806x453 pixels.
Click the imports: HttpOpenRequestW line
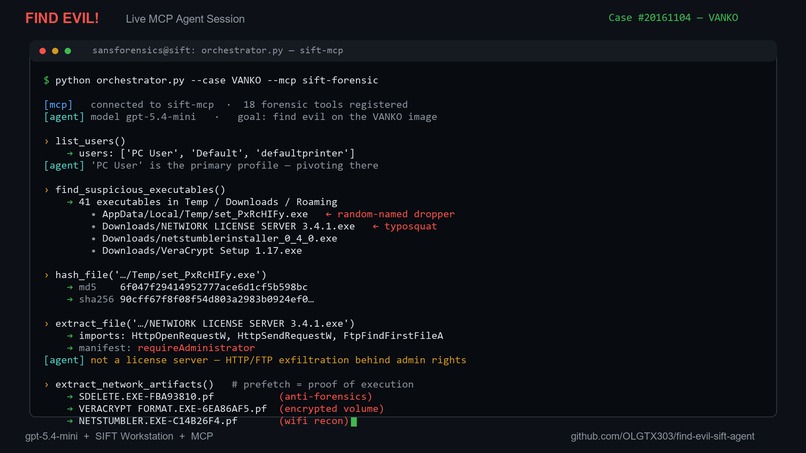click(x=261, y=336)
